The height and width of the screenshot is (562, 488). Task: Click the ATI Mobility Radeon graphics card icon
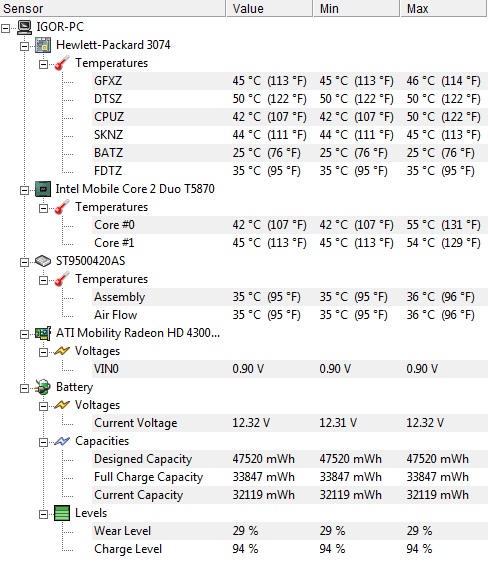coord(43,333)
